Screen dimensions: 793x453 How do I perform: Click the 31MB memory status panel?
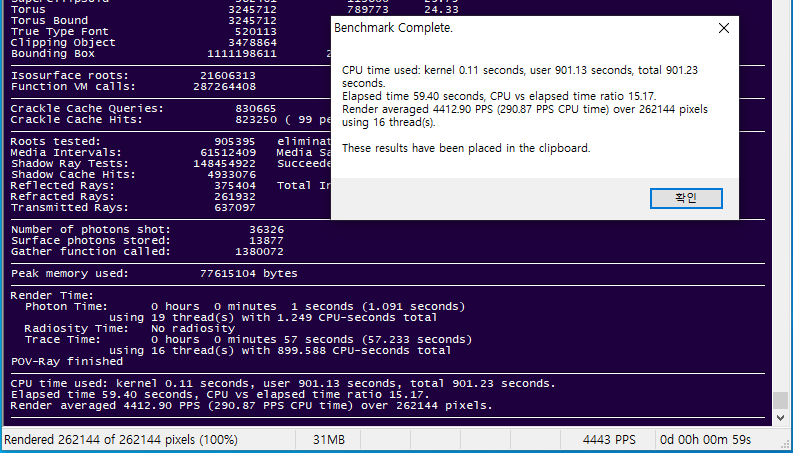[328, 440]
